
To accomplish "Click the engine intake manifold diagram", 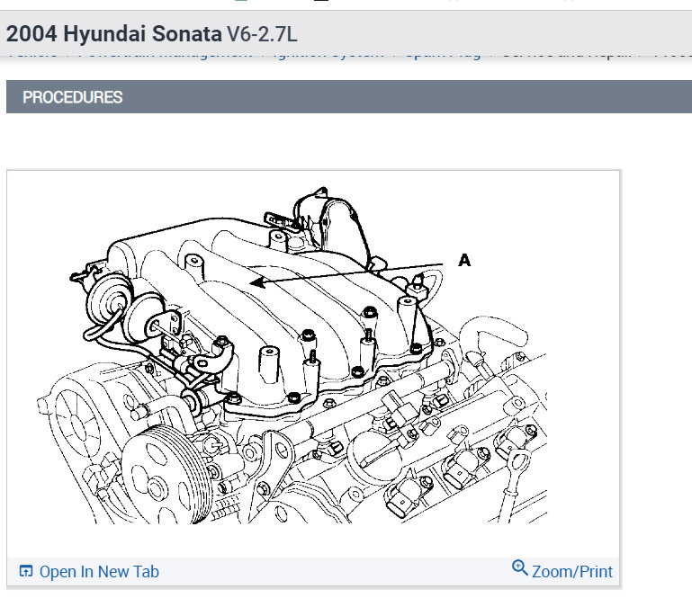I will pos(292,355).
